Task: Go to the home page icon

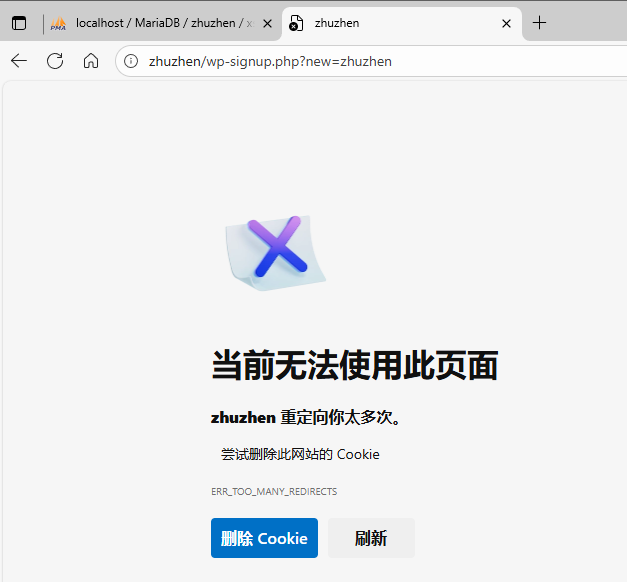Action: pyautogui.click(x=91, y=61)
